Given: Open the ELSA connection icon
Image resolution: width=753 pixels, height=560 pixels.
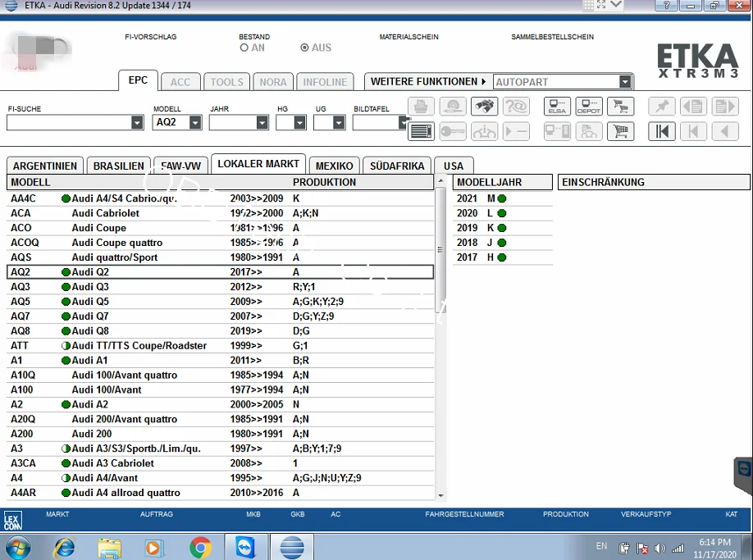Looking at the screenshot, I should pyautogui.click(x=558, y=106).
